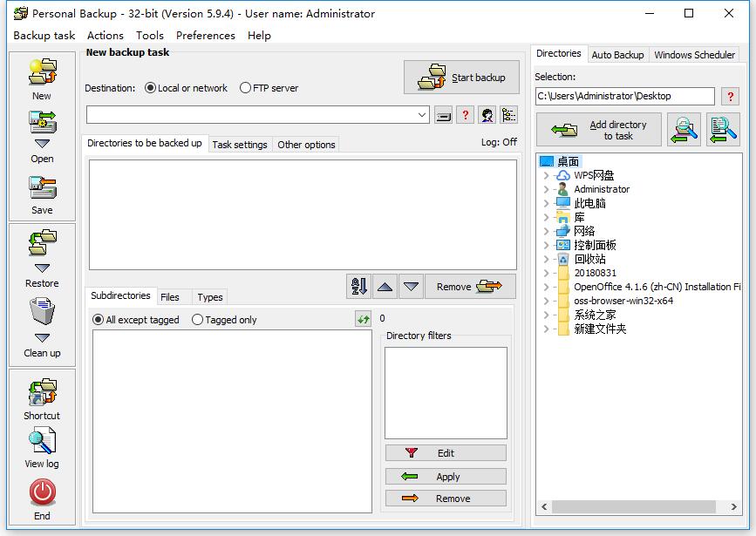Viewport: 756px width, 536px height.
Task: Open the destination path dropdown
Action: click(421, 115)
